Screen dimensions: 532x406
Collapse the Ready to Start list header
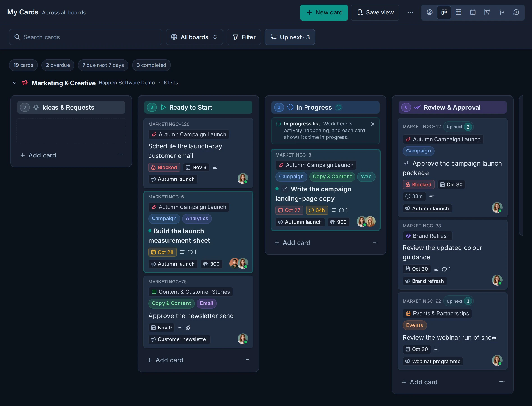(198, 107)
